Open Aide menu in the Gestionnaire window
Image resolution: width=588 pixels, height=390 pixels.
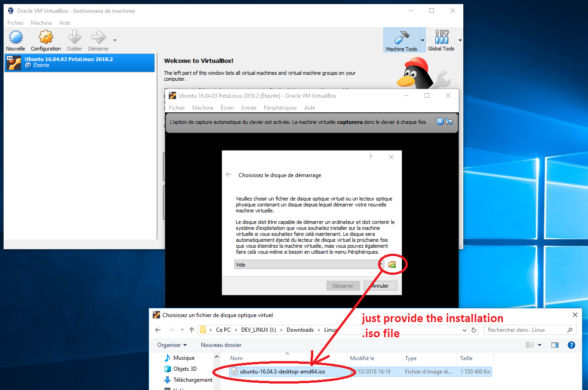(65, 23)
